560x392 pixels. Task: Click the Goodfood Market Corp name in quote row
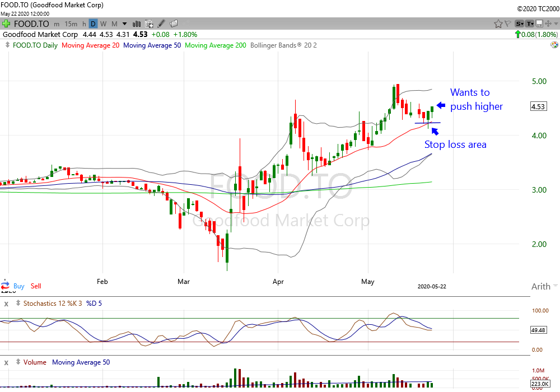point(40,35)
